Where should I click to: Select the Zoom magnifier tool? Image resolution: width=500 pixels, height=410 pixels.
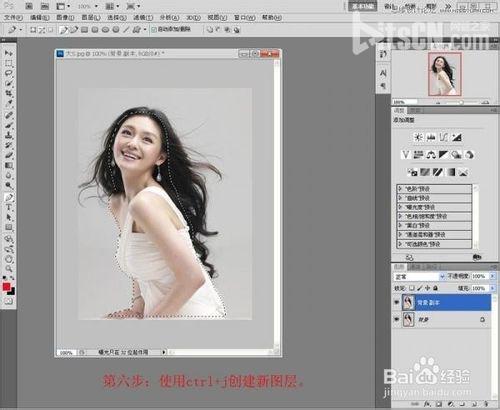coord(9,269)
